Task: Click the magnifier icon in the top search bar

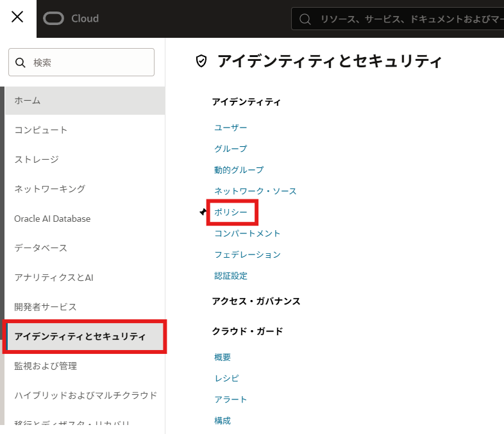Action: click(305, 19)
